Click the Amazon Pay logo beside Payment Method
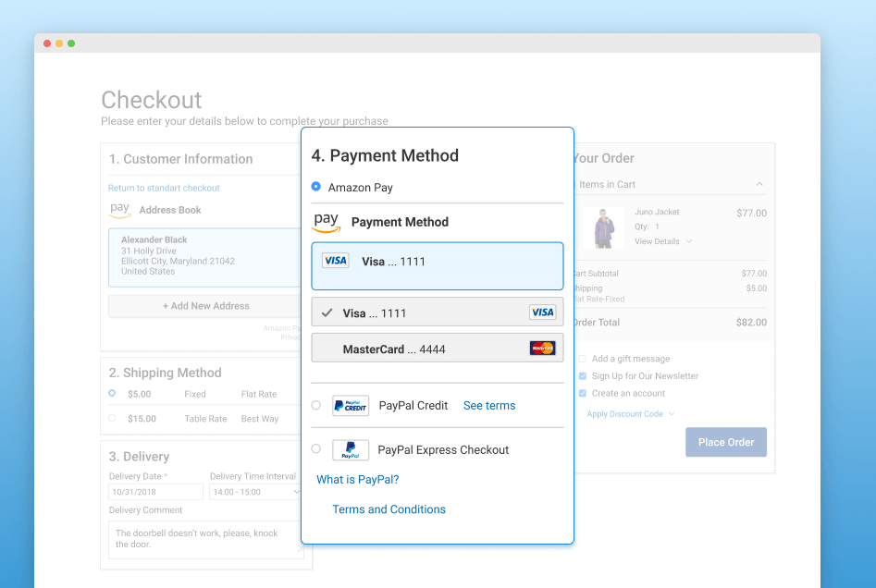The height and width of the screenshot is (588, 876). pos(327,222)
